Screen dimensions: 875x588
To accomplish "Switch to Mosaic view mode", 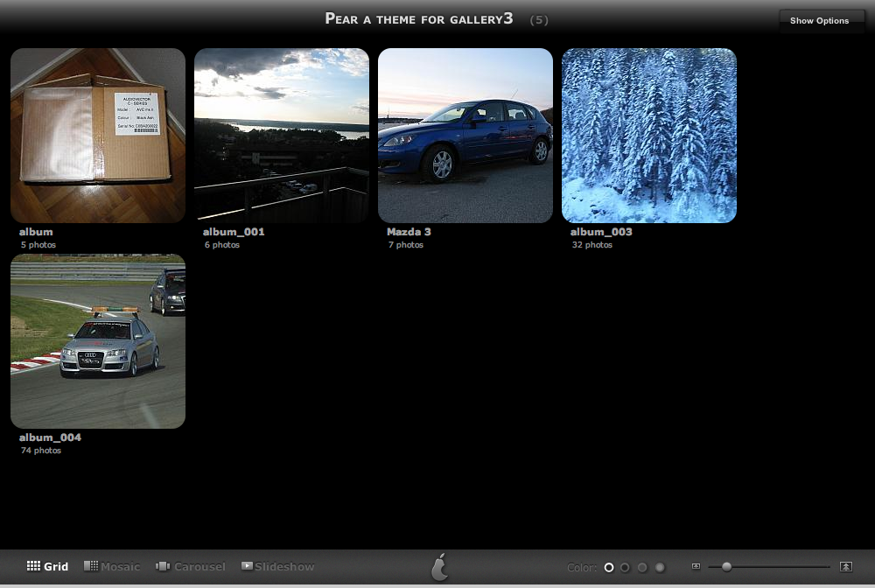I will 112,566.
